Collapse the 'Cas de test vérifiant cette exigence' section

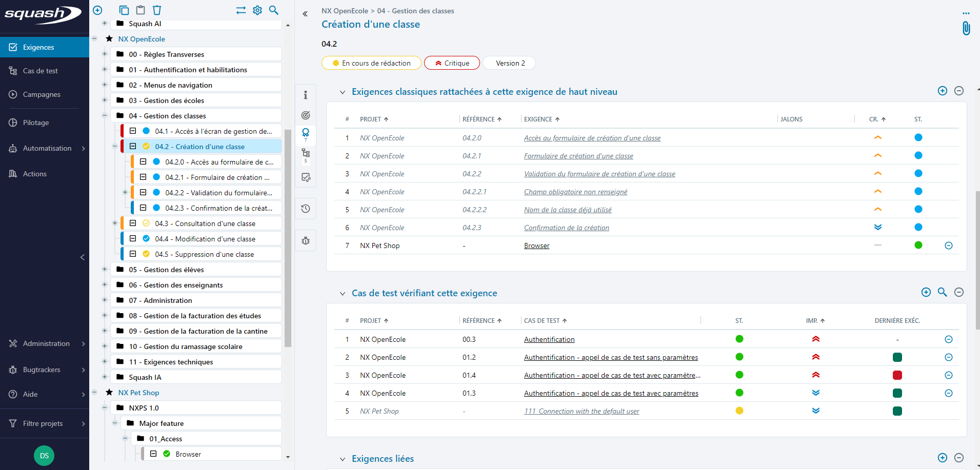click(x=342, y=294)
